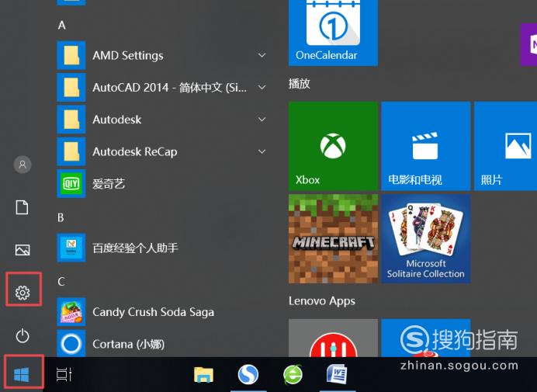537x392 pixels.
Task: Open Sogou browser from the taskbar
Action: click(248, 374)
